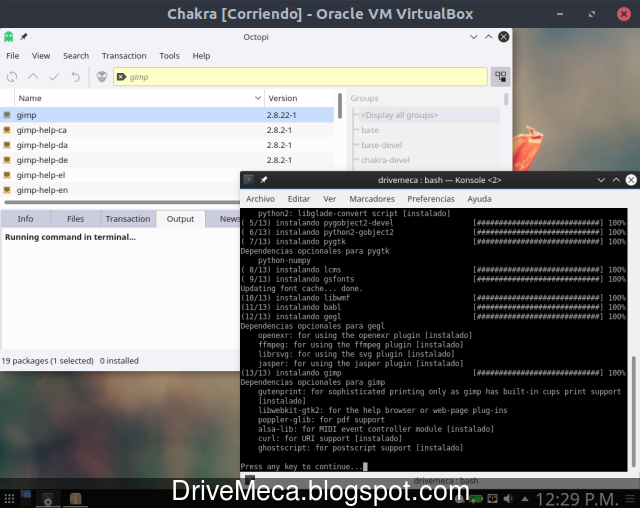This screenshot has height=508, width=640.
Task: Click the gimp search input field
Action: (300, 77)
